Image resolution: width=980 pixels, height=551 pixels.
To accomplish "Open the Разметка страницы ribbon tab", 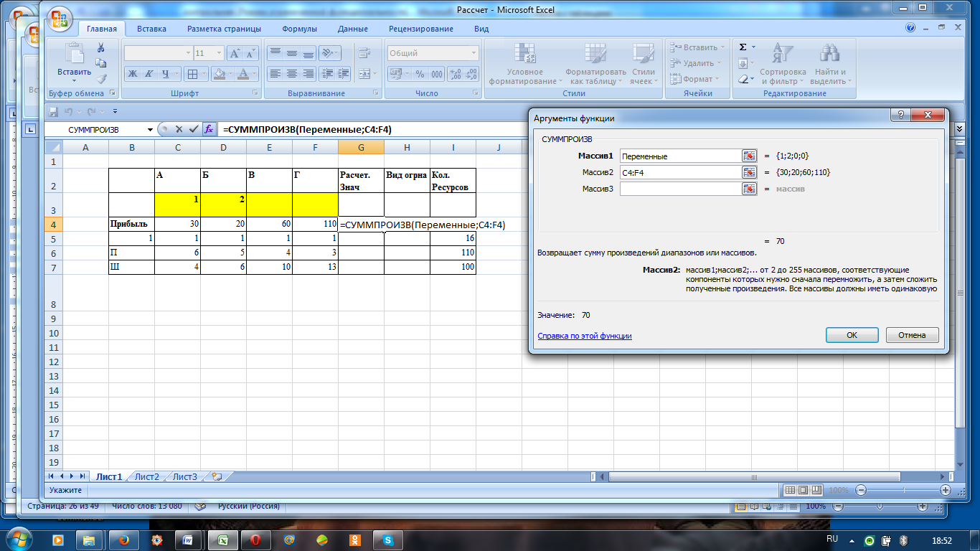I will point(224,29).
